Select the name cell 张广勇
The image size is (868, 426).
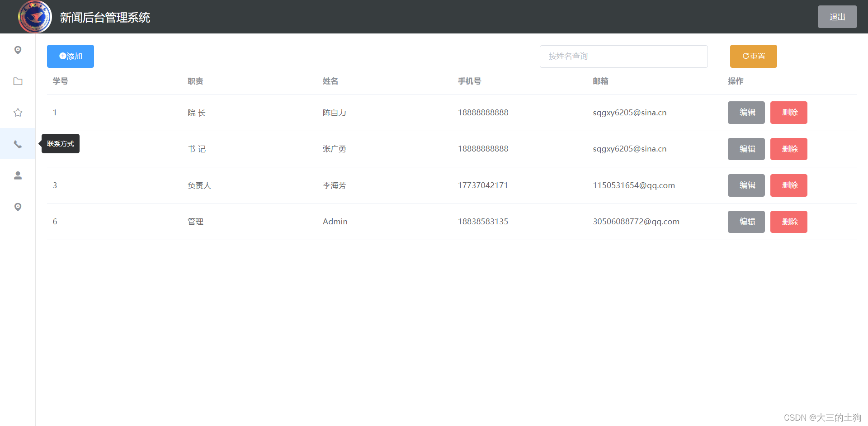pos(335,149)
